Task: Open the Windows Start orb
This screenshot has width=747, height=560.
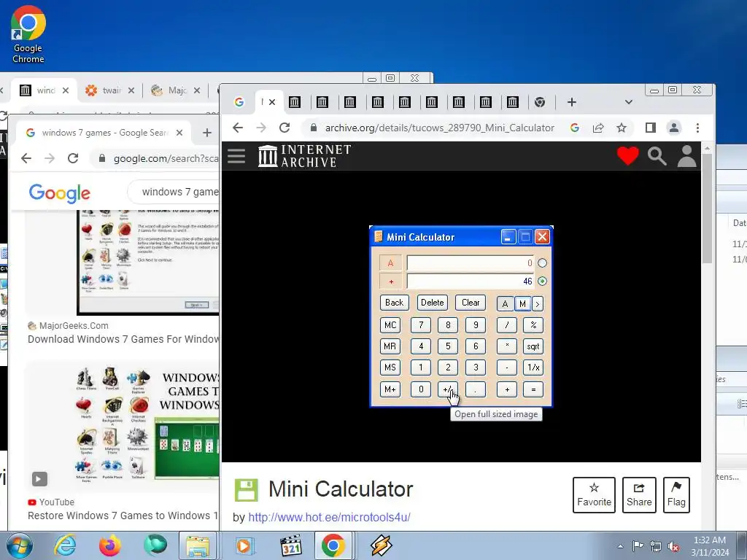Action: point(20,545)
